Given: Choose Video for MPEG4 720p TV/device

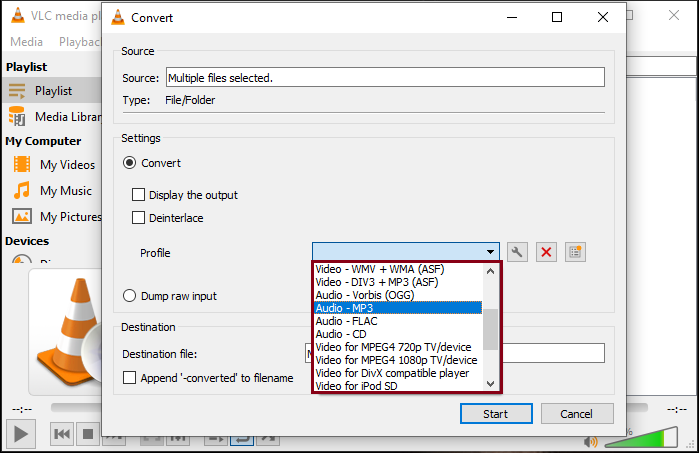Looking at the screenshot, I should (x=398, y=347).
